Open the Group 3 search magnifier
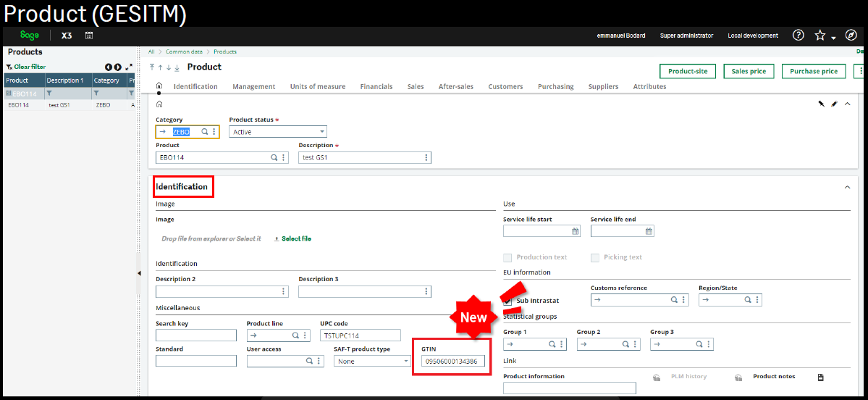 699,344
